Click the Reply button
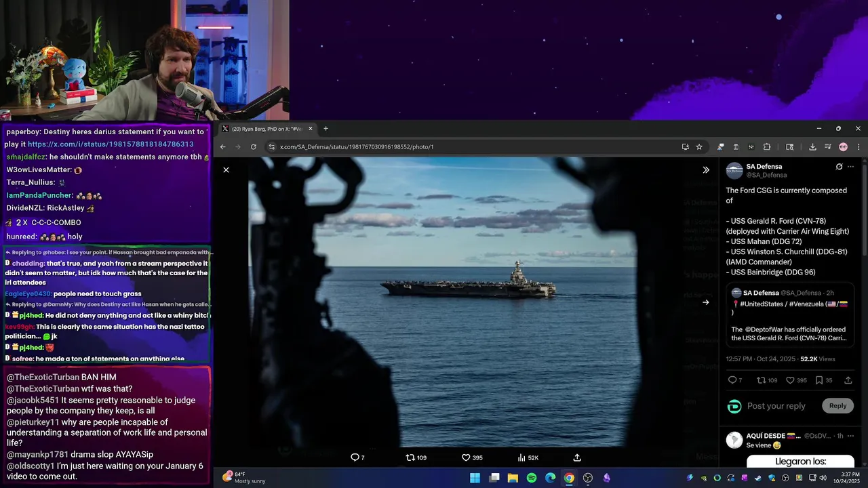The height and width of the screenshot is (488, 868). pos(837,405)
